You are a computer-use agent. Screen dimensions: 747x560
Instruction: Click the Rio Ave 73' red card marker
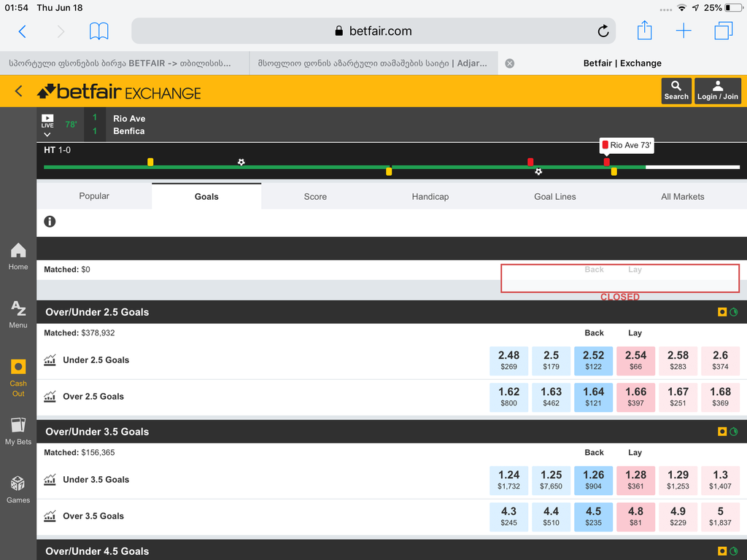pos(606,162)
